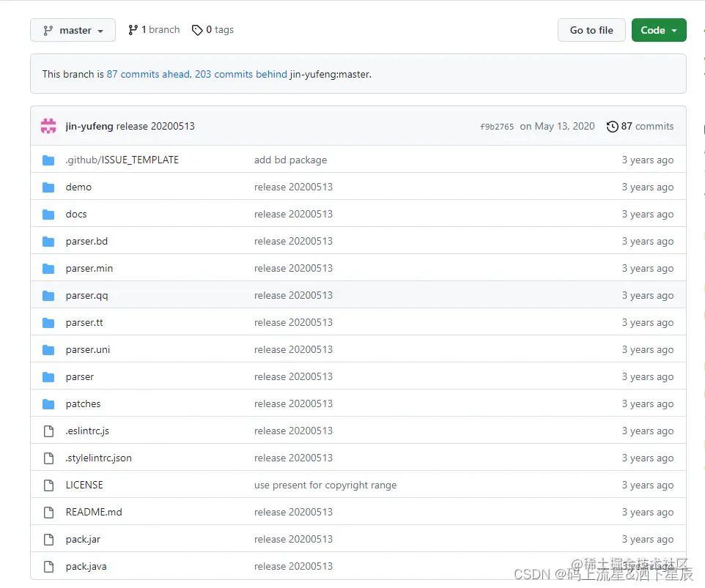Open the green Code dropdown button

tap(659, 30)
